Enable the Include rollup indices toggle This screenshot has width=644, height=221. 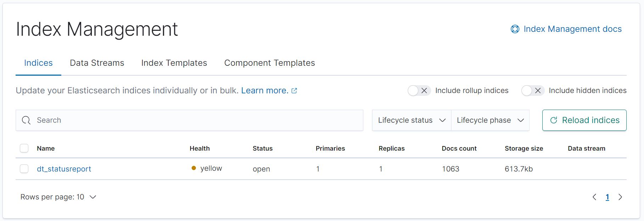point(419,91)
